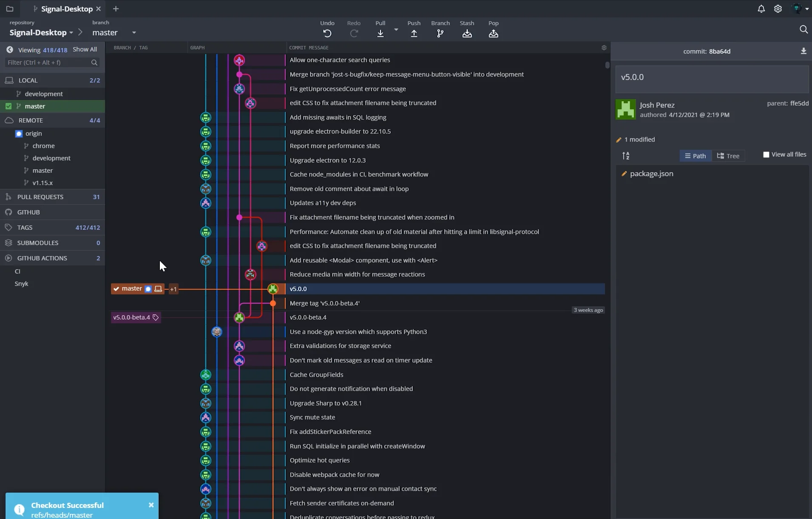812x519 pixels.
Task: Create a new branch with Branch icon
Action: [440, 33]
